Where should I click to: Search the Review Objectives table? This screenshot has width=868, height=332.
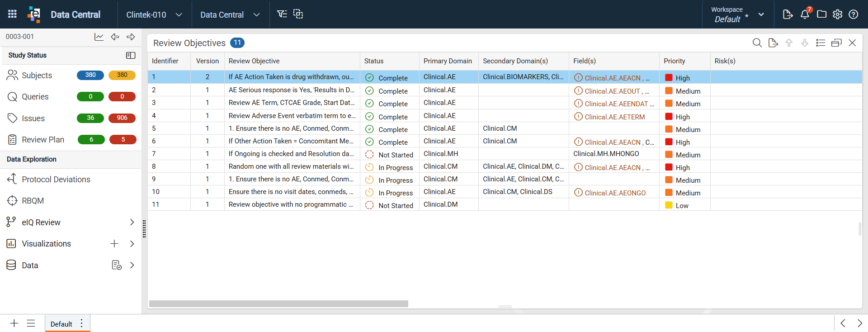click(757, 43)
